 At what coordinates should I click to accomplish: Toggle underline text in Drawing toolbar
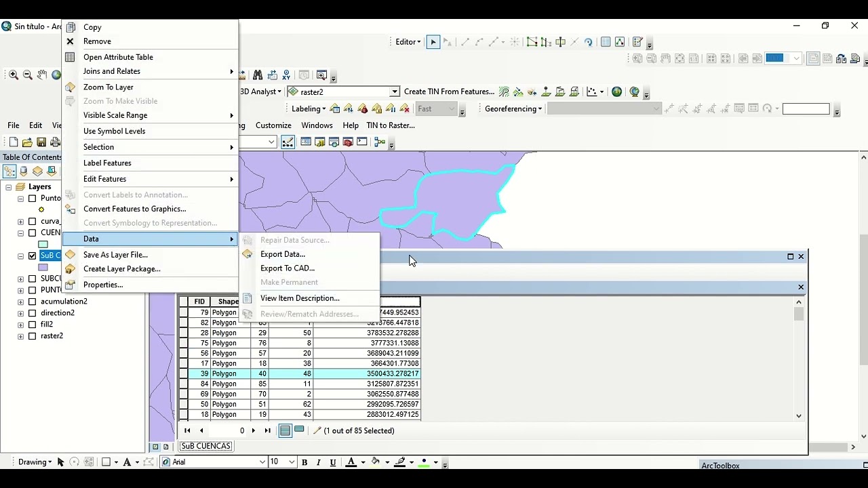pos(333,462)
